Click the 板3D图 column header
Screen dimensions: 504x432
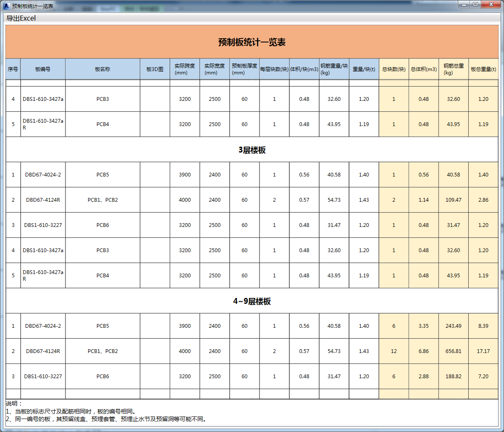point(155,69)
